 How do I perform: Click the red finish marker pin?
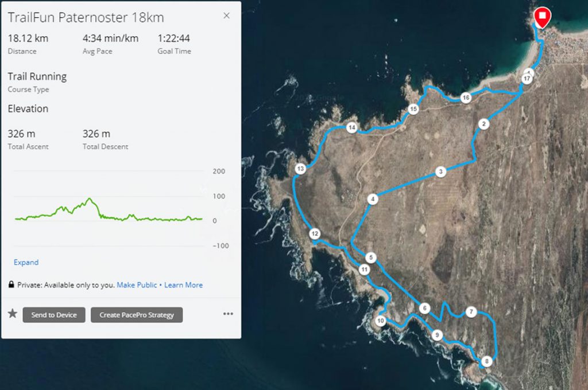click(542, 18)
